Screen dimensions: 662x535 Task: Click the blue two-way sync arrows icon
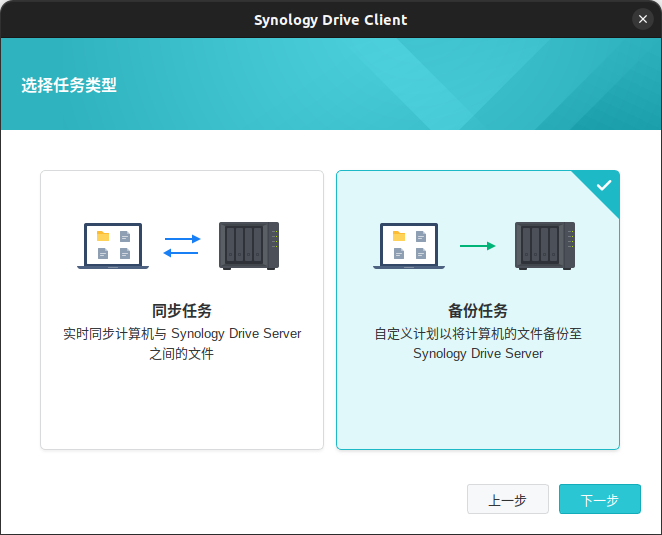pos(182,246)
